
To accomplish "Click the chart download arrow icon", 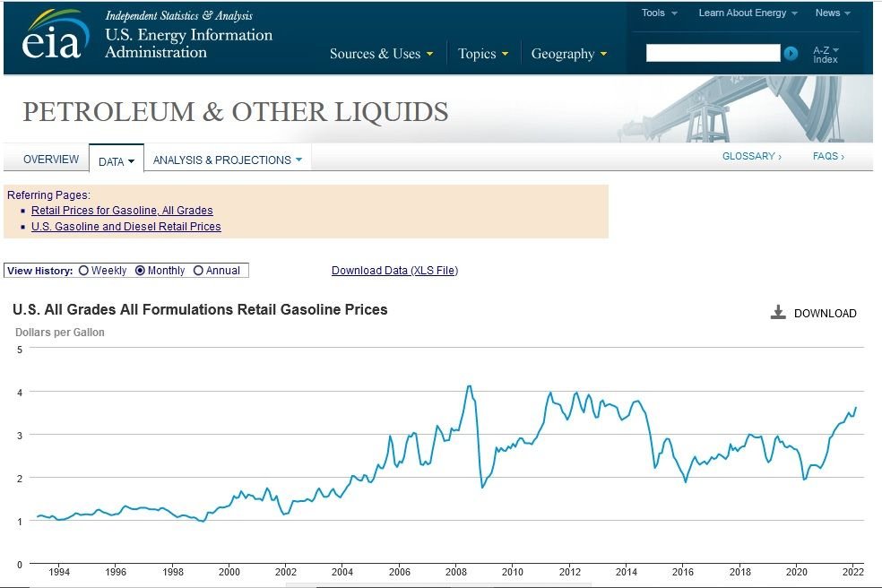I will (x=778, y=313).
